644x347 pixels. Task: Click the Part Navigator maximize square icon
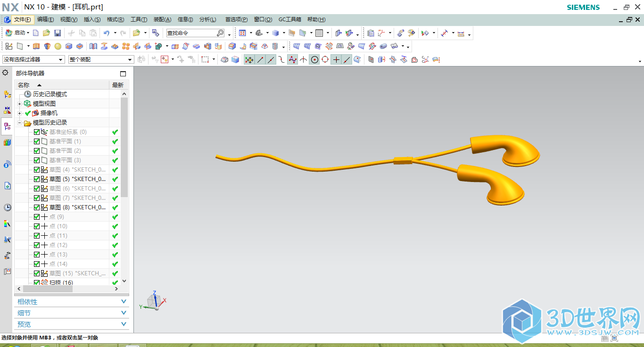tap(123, 74)
